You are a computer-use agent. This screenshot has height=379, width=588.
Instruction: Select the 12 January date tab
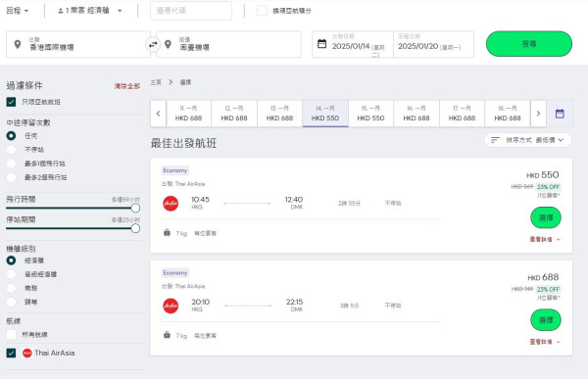[234, 114]
